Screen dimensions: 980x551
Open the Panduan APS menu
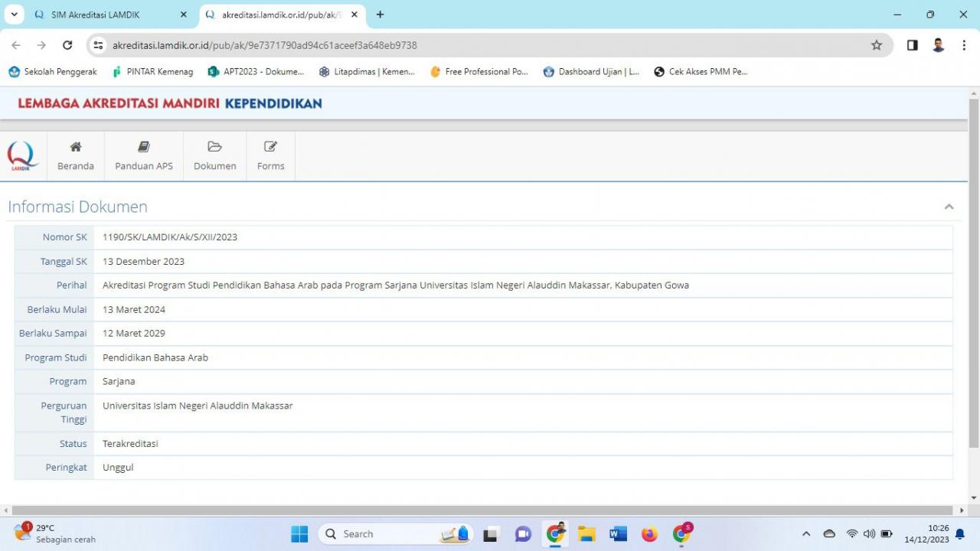pyautogui.click(x=144, y=156)
